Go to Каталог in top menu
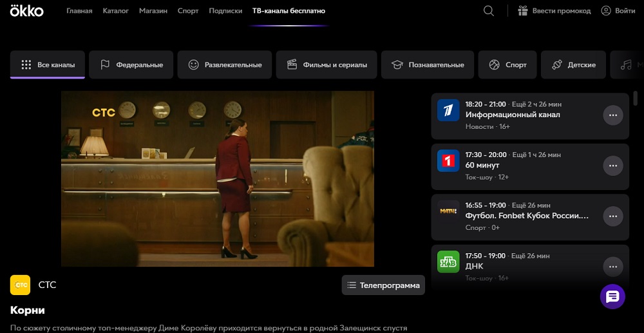This screenshot has height=333, width=644. click(x=116, y=11)
